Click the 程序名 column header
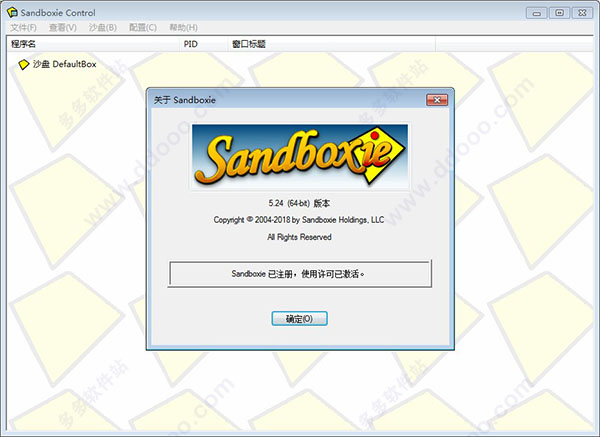The image size is (600, 437). [x=93, y=44]
